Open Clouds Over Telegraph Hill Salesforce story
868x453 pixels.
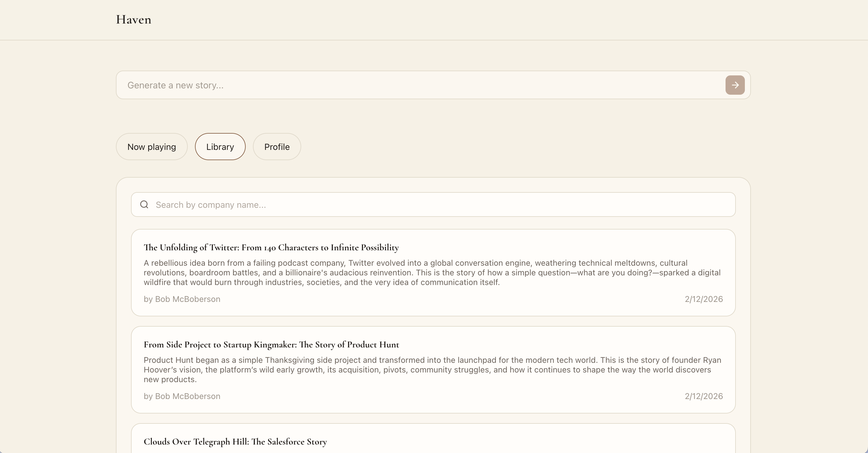pos(235,442)
